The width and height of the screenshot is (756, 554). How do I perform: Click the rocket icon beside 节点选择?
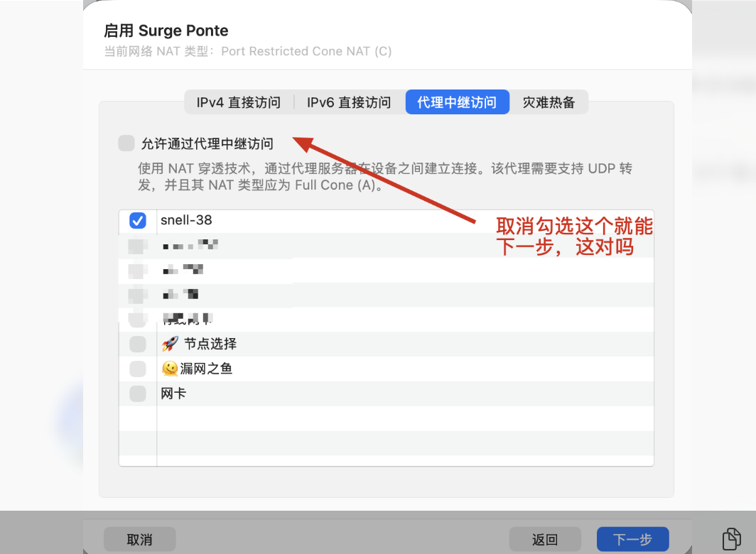pos(170,344)
